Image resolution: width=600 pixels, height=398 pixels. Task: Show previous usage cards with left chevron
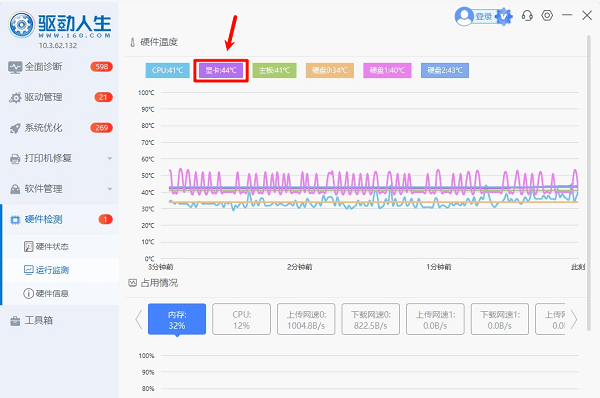[x=139, y=319]
